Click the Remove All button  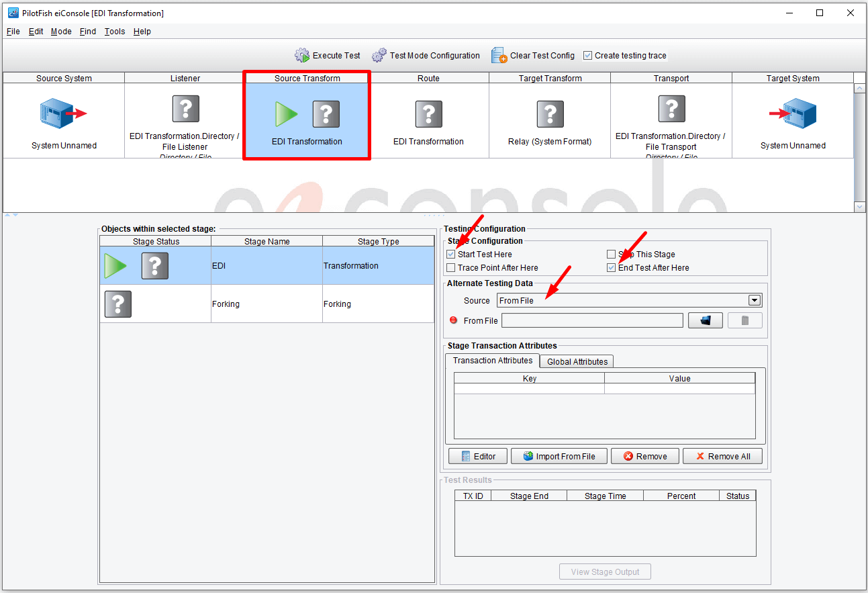[724, 457]
